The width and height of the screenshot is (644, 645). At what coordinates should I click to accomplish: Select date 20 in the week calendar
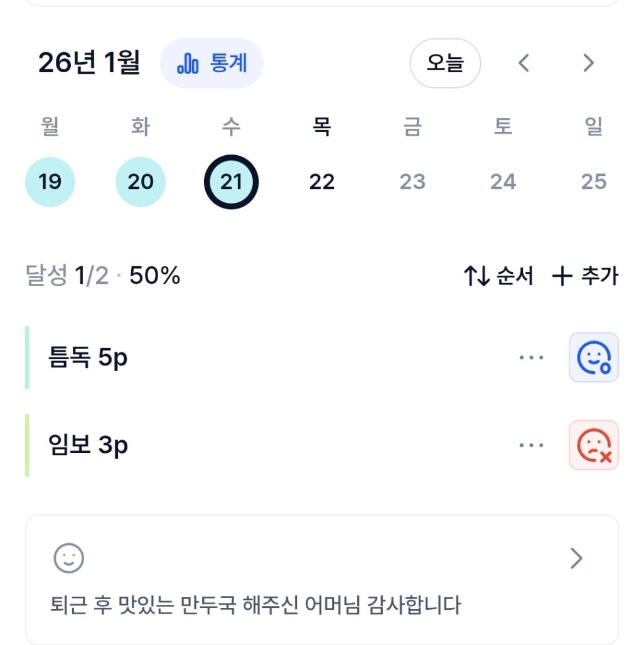[141, 182]
